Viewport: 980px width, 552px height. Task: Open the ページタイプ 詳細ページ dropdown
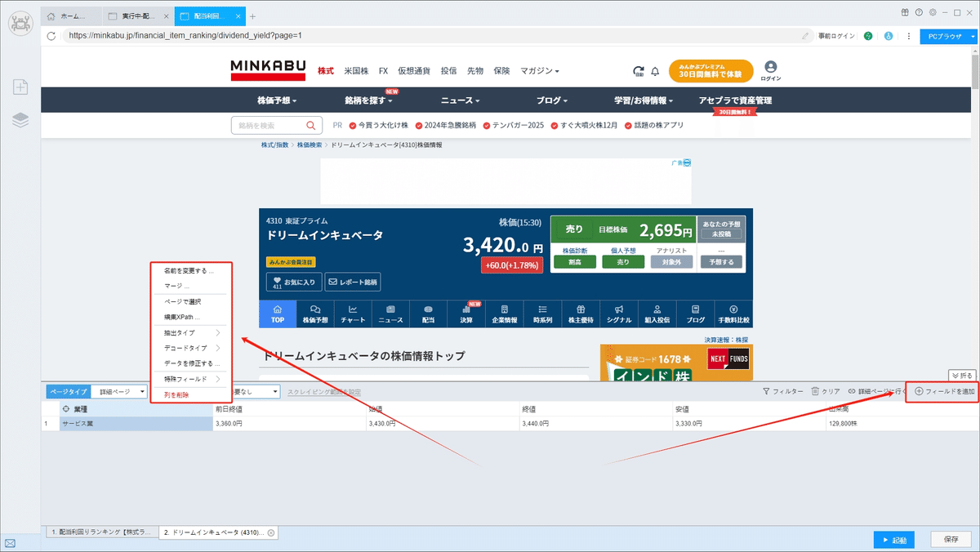point(118,392)
